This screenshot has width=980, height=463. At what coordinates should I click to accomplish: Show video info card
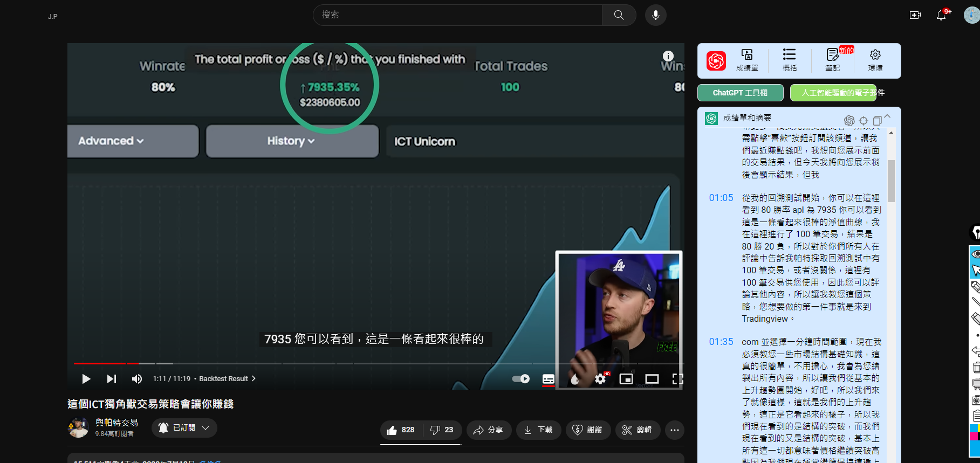pos(668,56)
